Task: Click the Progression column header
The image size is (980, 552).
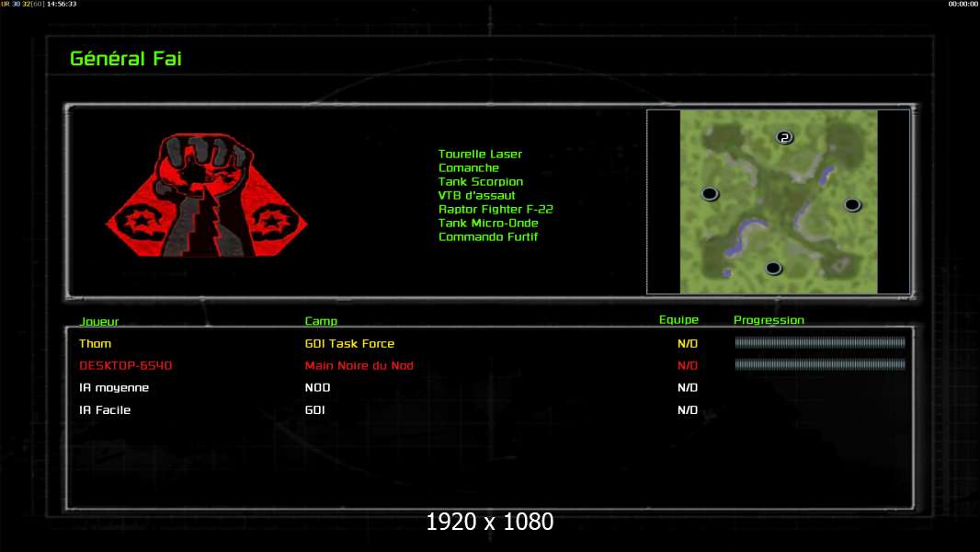Action: [769, 320]
